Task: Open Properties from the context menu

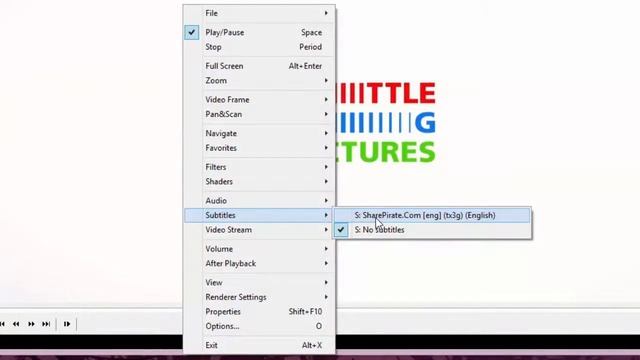Action: pyautogui.click(x=259, y=312)
